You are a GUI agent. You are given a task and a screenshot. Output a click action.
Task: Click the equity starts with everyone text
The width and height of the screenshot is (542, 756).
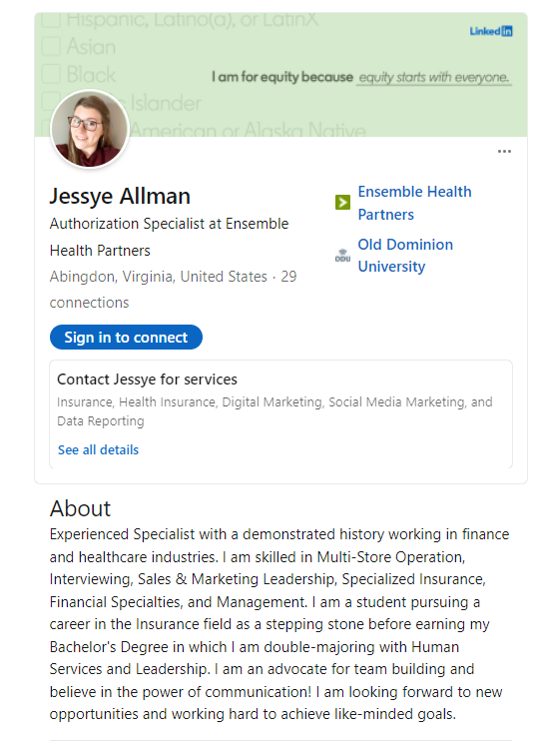[x=433, y=77]
